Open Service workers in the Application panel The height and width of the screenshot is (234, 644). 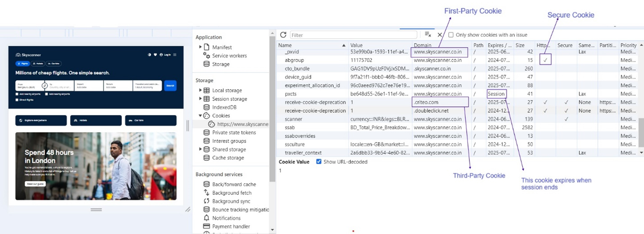click(229, 56)
